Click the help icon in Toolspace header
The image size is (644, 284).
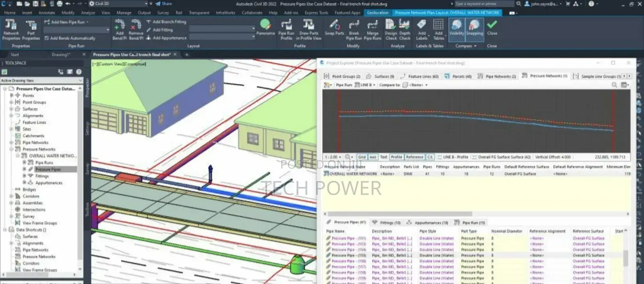pyautogui.click(x=79, y=72)
